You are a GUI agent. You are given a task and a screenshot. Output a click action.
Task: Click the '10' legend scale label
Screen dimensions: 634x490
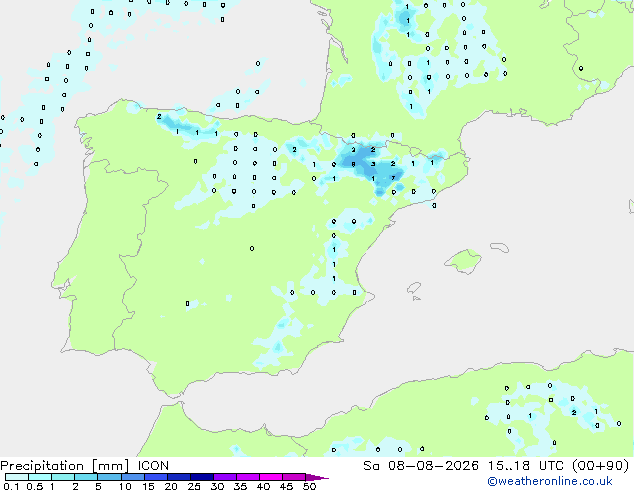point(125,486)
